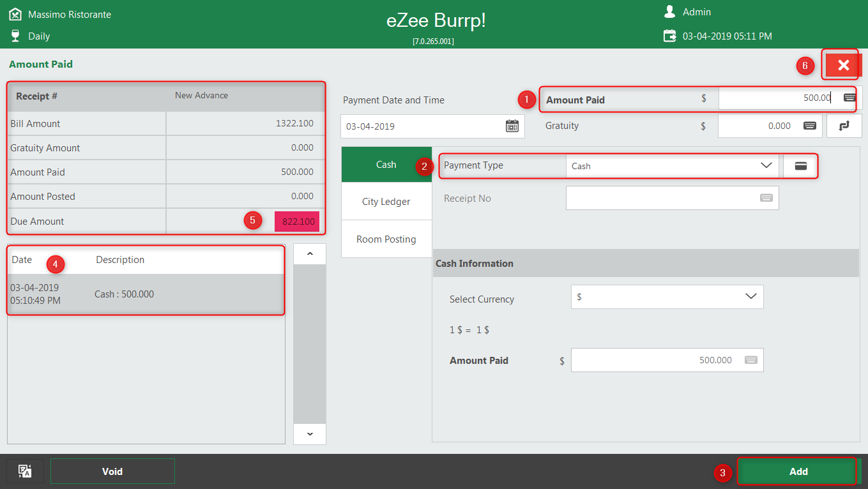Open keyboard for top Amount Paid field

click(x=849, y=98)
